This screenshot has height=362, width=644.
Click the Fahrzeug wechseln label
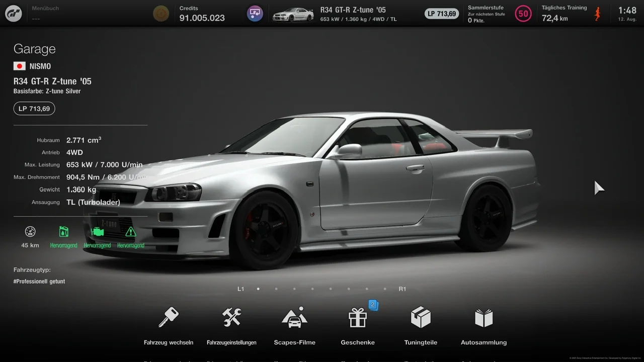point(169,342)
